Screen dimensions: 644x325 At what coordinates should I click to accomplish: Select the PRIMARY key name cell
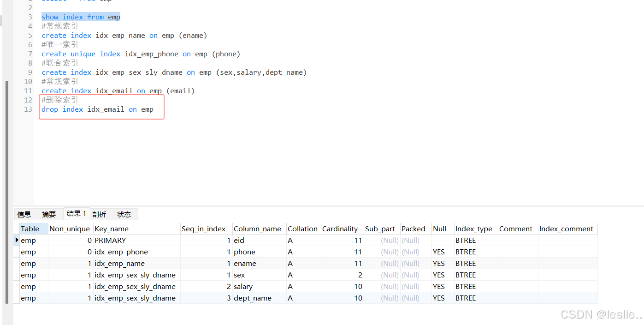(137, 240)
